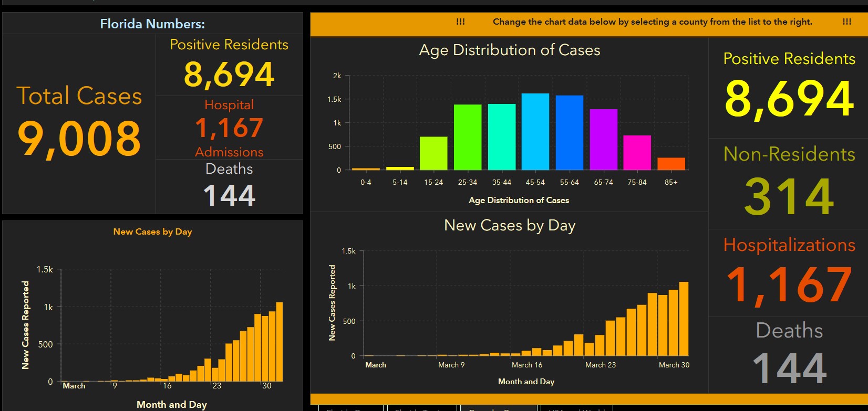Click the '30' tick label in bottom-left chart
The height and width of the screenshot is (411, 868).
point(266,386)
